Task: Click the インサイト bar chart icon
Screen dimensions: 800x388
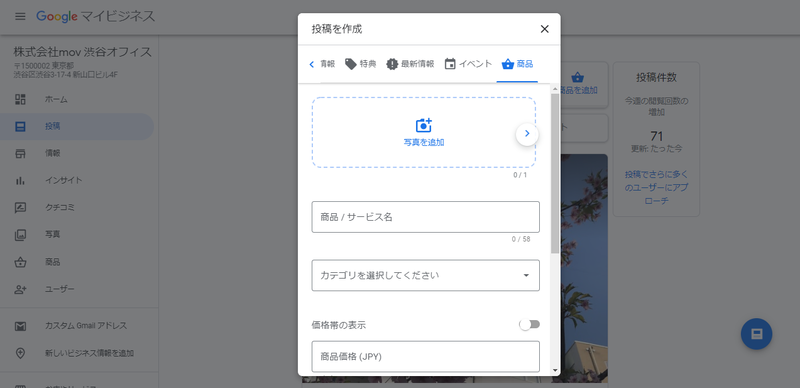Action: click(x=20, y=181)
